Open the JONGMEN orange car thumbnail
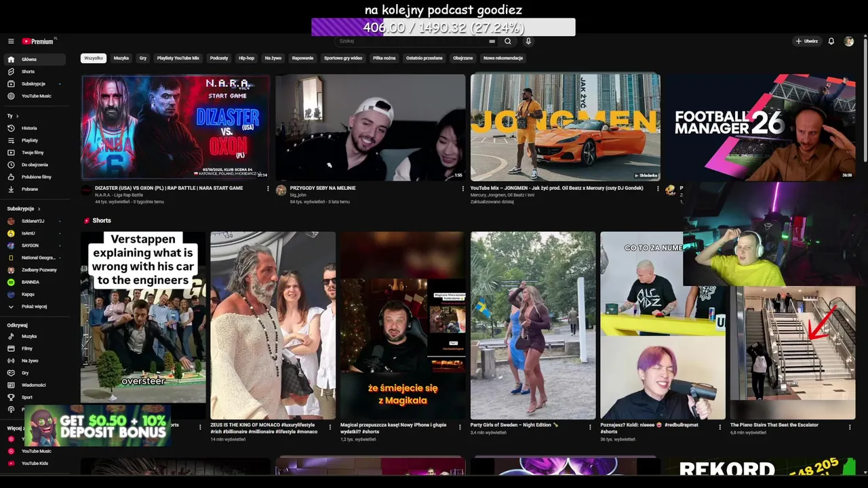868x488 pixels. point(566,127)
